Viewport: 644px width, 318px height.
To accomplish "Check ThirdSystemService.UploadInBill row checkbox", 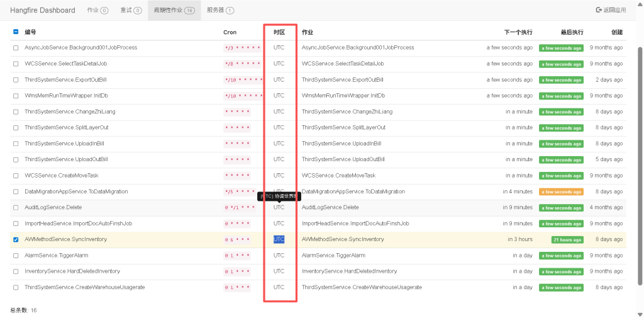I will click(x=16, y=144).
